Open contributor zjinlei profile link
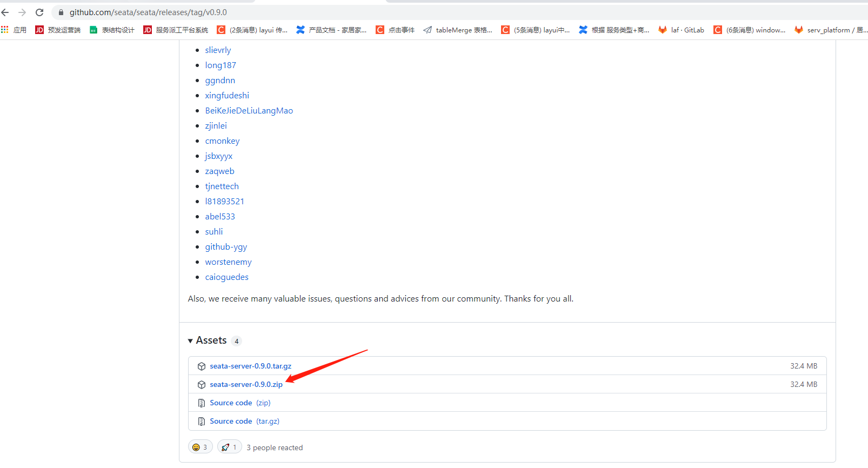This screenshot has width=868, height=468. (216, 125)
